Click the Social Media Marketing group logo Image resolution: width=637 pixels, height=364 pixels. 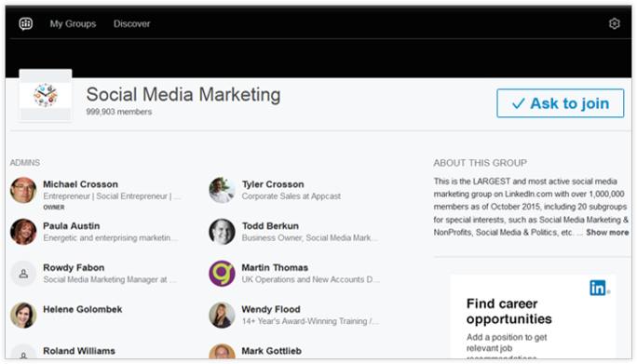click(x=46, y=96)
